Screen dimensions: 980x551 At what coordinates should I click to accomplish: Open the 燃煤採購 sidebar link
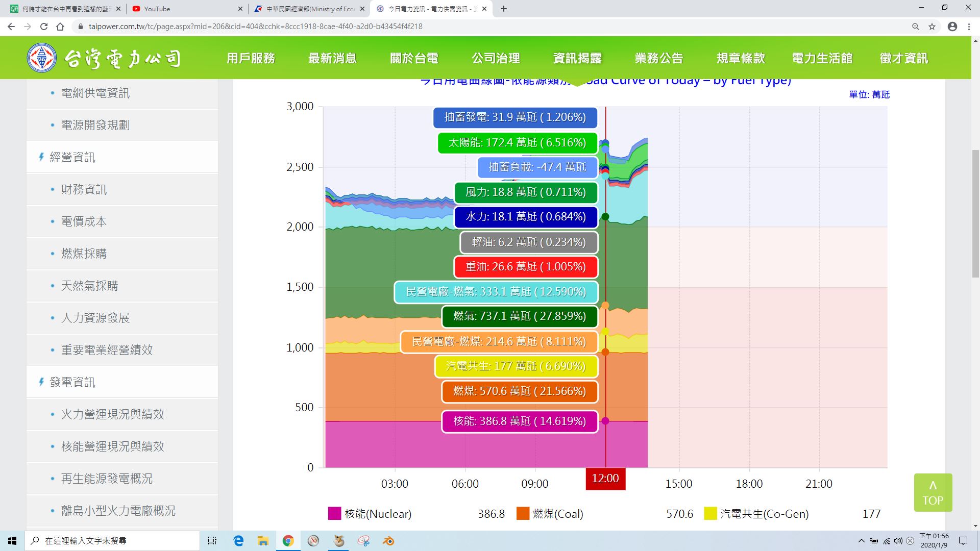(x=84, y=254)
